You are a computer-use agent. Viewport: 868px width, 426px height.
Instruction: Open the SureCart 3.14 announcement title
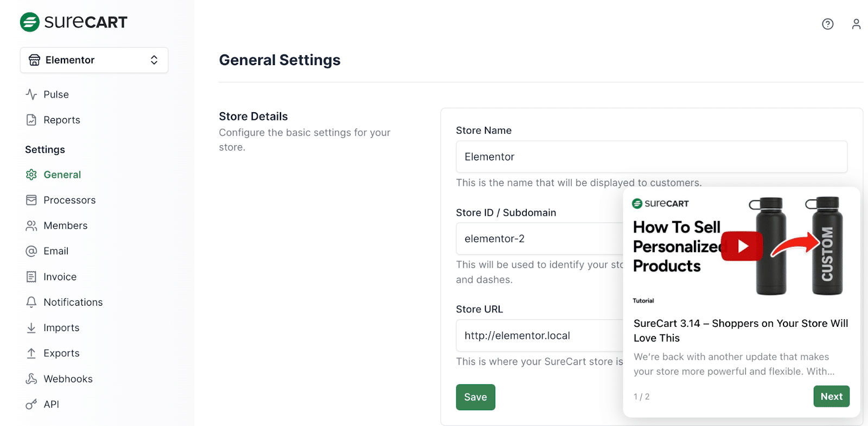741,331
